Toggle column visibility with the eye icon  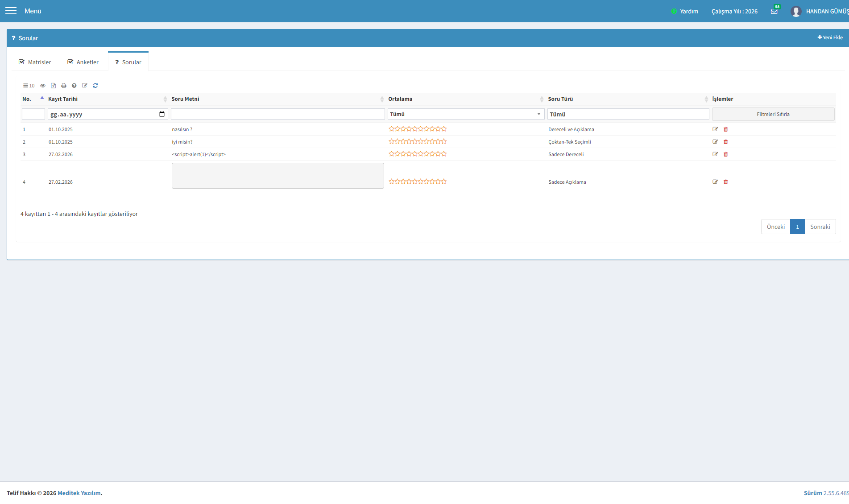[x=43, y=86]
